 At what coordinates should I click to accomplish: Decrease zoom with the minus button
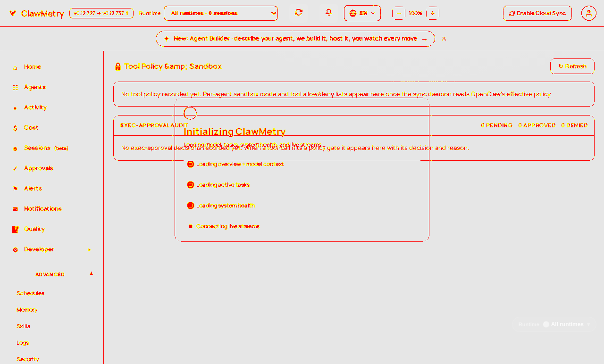point(399,13)
